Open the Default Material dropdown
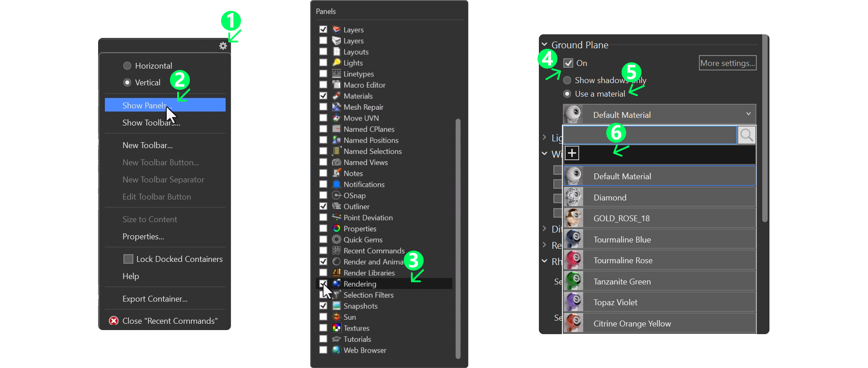 pyautogui.click(x=659, y=115)
